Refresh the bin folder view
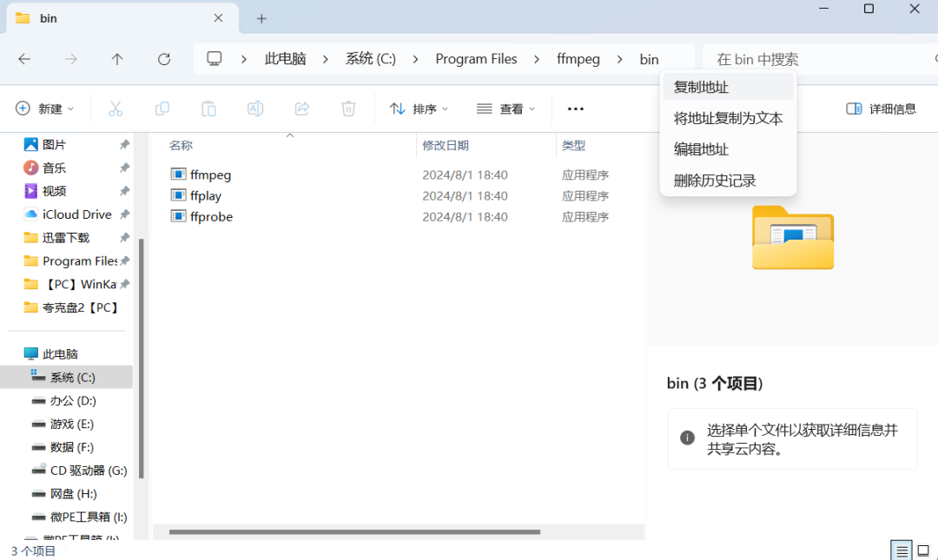 [x=164, y=59]
